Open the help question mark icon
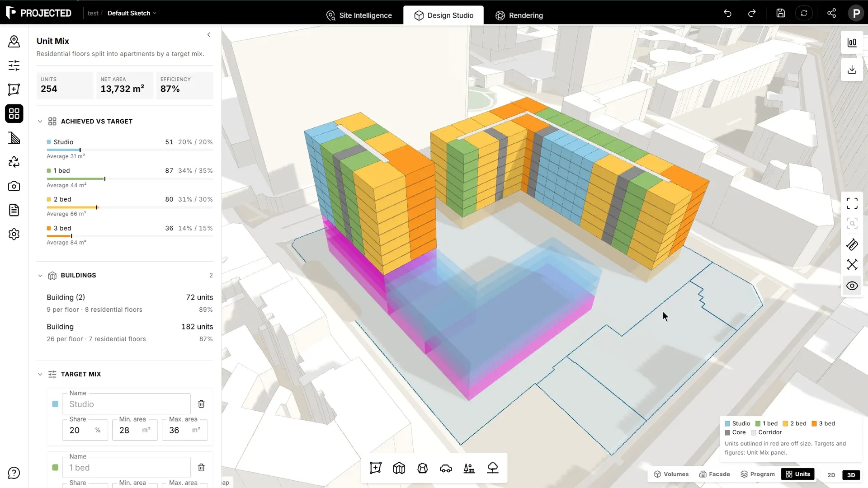 pyautogui.click(x=14, y=473)
